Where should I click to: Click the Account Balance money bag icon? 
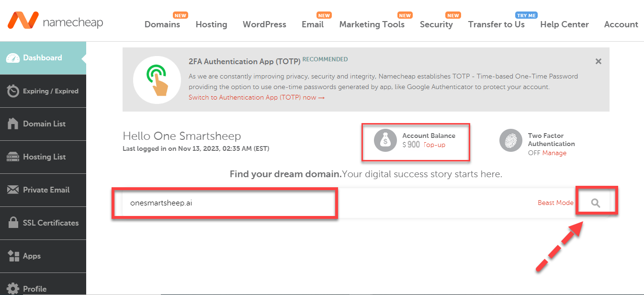(385, 141)
